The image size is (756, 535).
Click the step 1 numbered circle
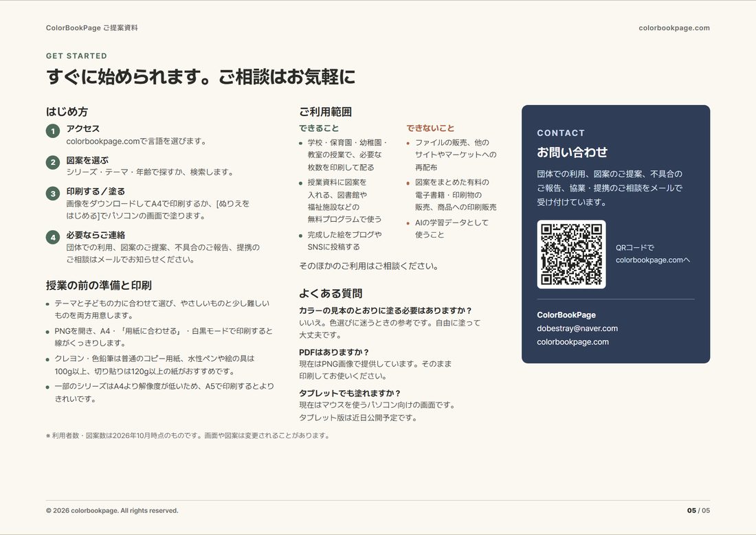(x=53, y=131)
